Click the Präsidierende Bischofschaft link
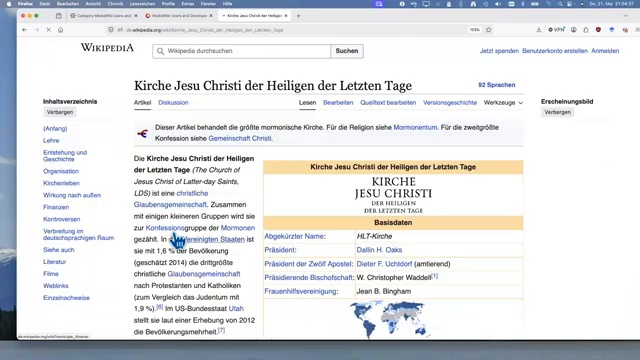The height and width of the screenshot is (360, 640). tap(309, 278)
